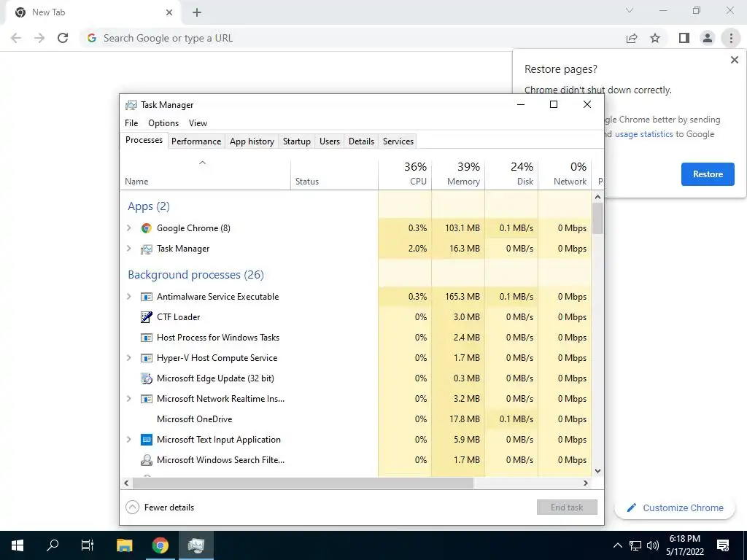
Task: Click the Antimalware Service Executable icon
Action: coord(146,297)
